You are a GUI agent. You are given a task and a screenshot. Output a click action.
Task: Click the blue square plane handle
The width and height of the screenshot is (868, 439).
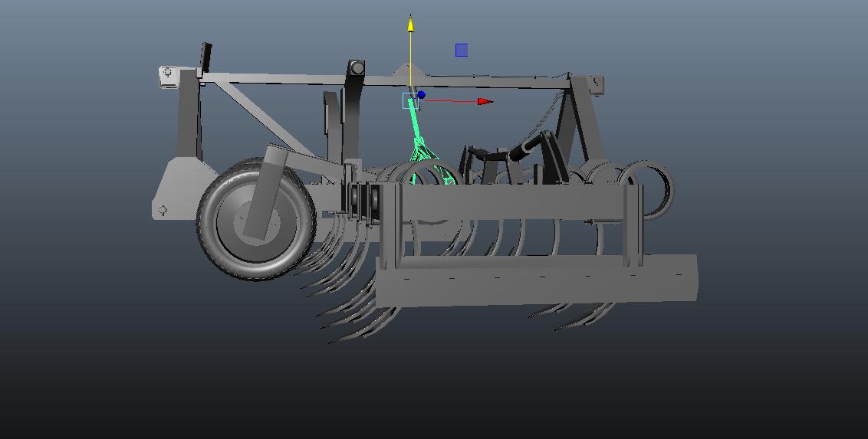point(462,51)
